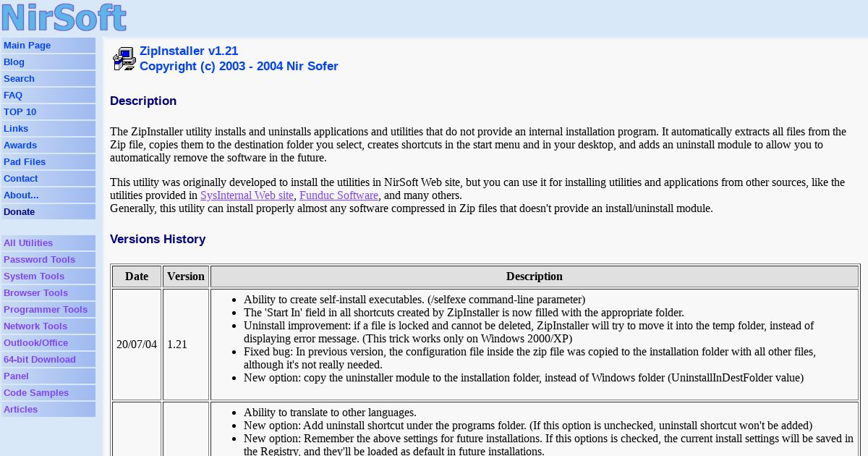The width and height of the screenshot is (868, 456).
Task: Click 'New option: Remember the above settings' bullet
Action: point(548,445)
